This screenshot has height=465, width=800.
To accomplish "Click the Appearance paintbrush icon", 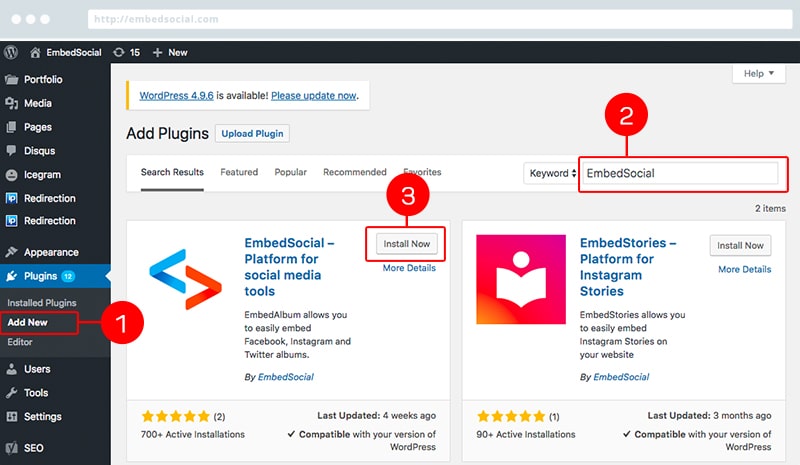I will pos(11,252).
